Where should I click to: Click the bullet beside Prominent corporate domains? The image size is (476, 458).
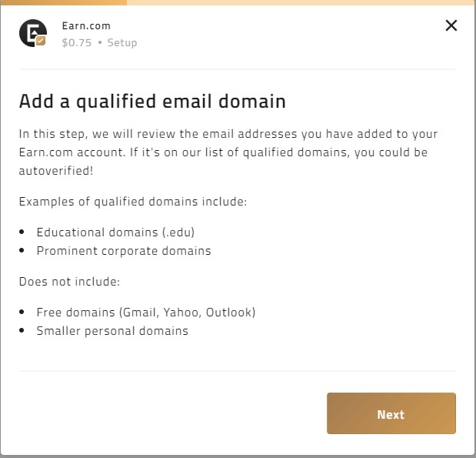tap(22, 251)
